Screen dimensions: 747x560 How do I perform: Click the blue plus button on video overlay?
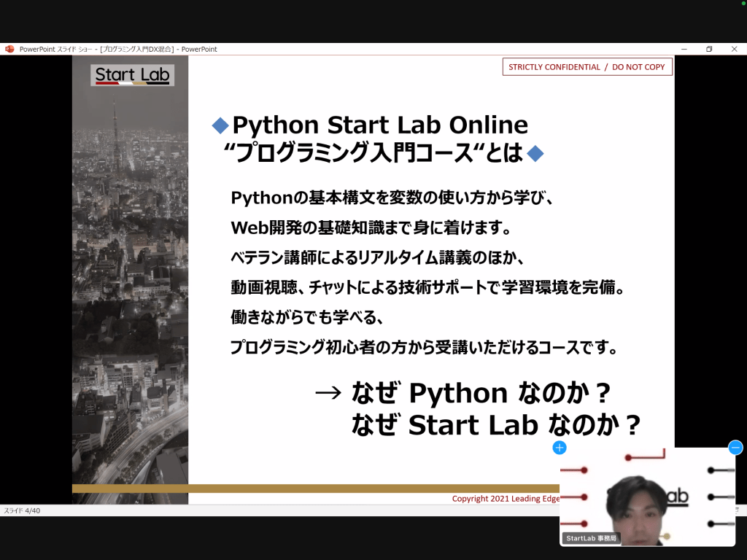click(560, 448)
